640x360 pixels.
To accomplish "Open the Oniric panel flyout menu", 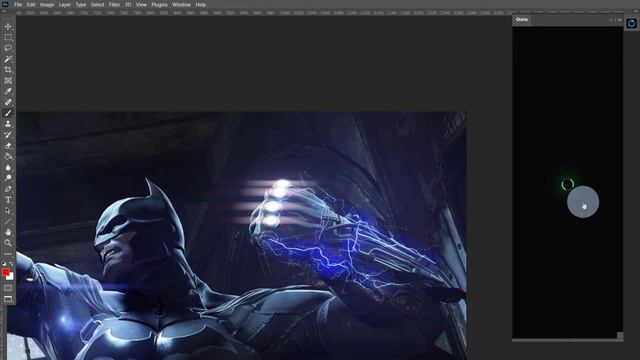I will coord(620,20).
